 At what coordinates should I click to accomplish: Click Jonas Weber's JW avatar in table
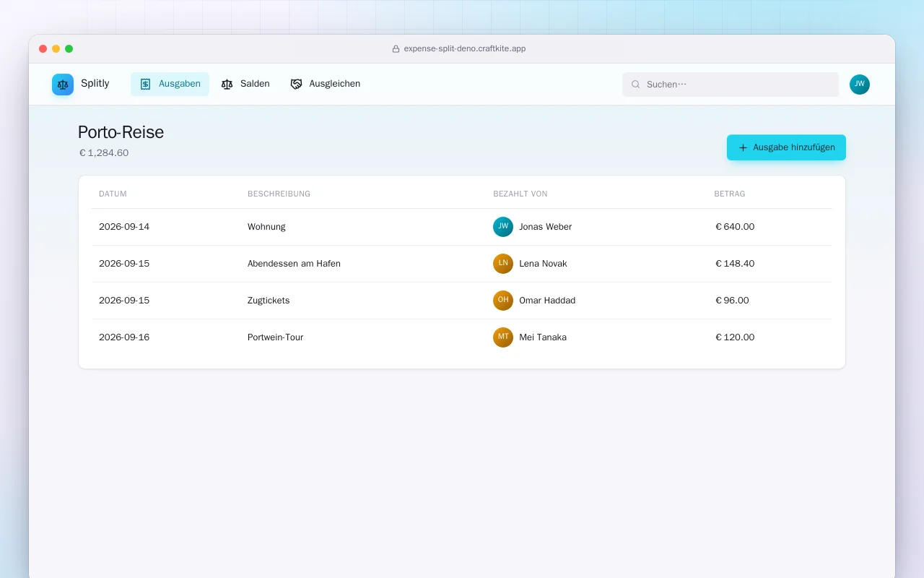[x=503, y=227]
